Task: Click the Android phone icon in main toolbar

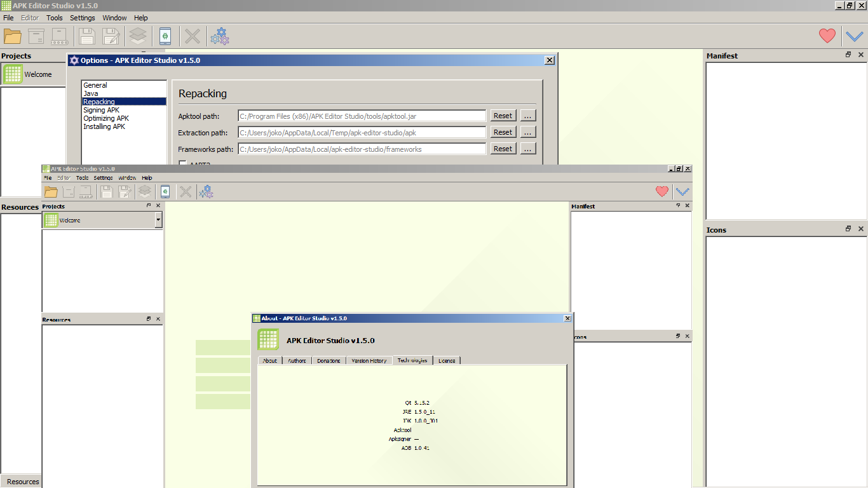Action: 165,36
